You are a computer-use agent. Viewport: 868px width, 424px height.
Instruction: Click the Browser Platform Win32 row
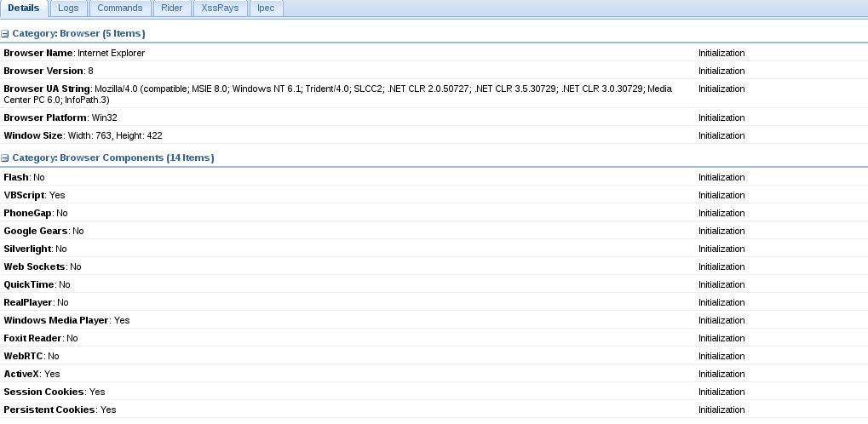(x=434, y=117)
